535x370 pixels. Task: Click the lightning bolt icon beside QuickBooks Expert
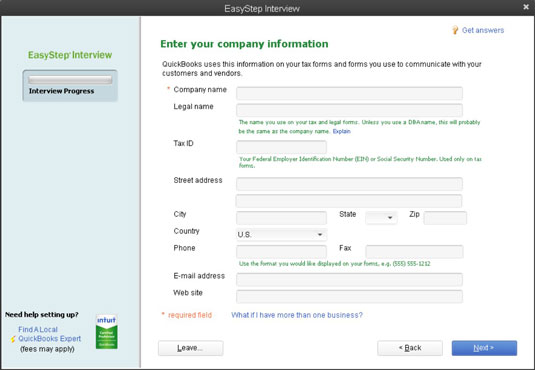tap(13, 339)
